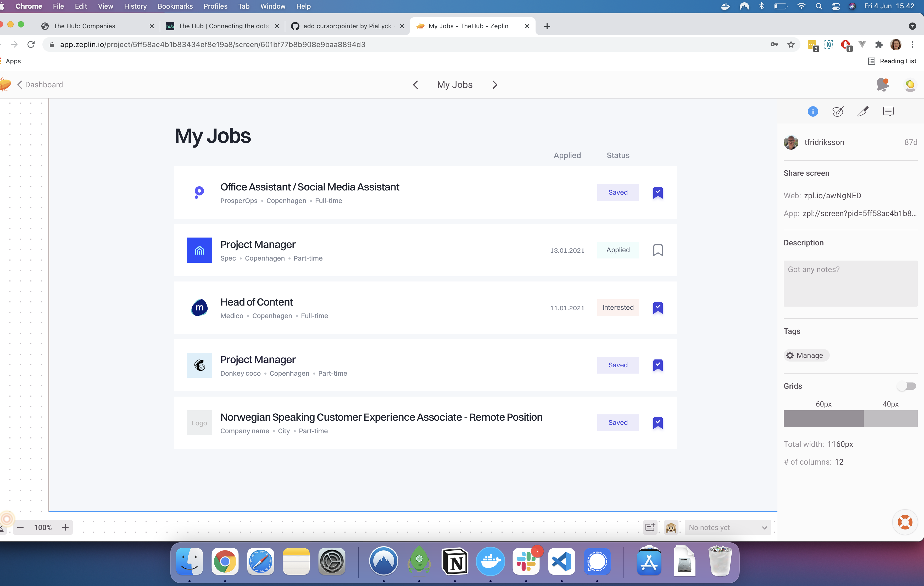Go back to Dashboard
Image resolution: width=924 pixels, height=586 pixels.
40,85
